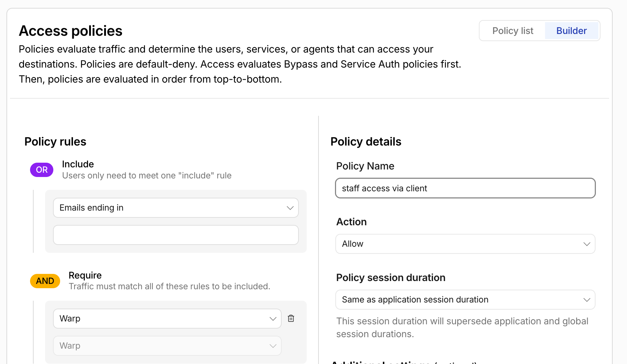Screen dimensions: 627x364
Task: Delete the Warp require rule with trash icon
Action: click(291, 318)
